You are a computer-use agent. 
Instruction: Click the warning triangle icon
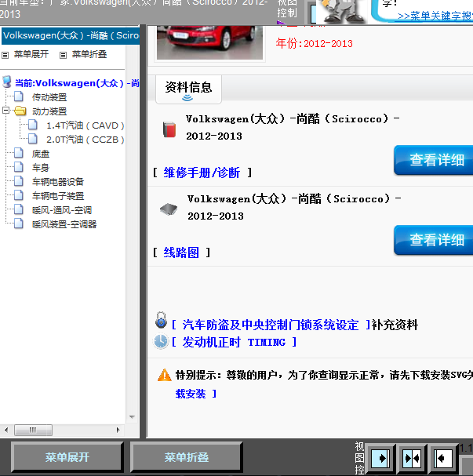click(165, 375)
